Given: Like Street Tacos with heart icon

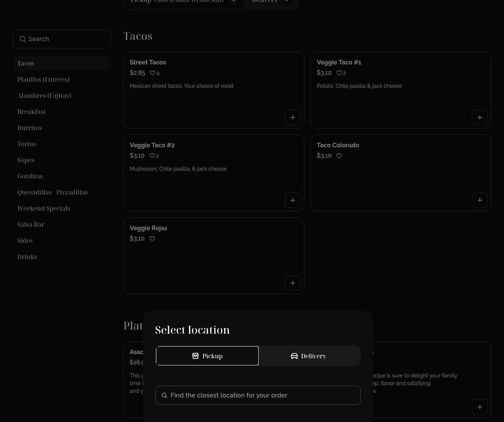Looking at the screenshot, I should click(153, 73).
